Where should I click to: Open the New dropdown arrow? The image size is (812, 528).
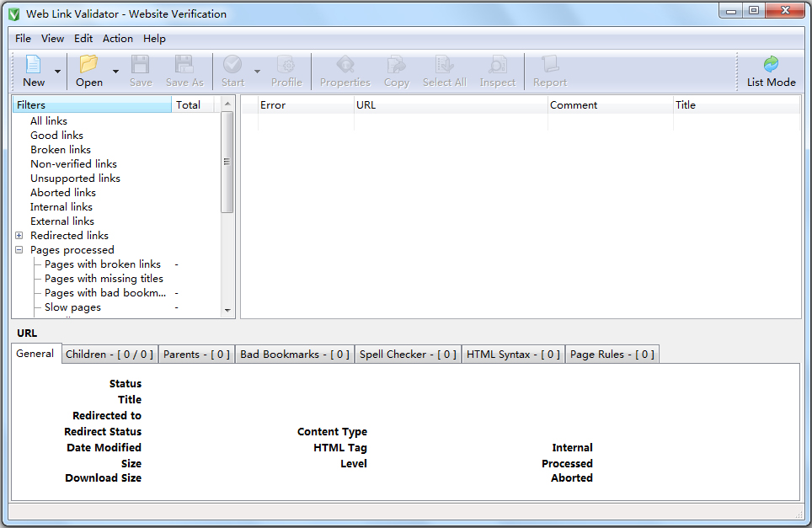[x=57, y=72]
